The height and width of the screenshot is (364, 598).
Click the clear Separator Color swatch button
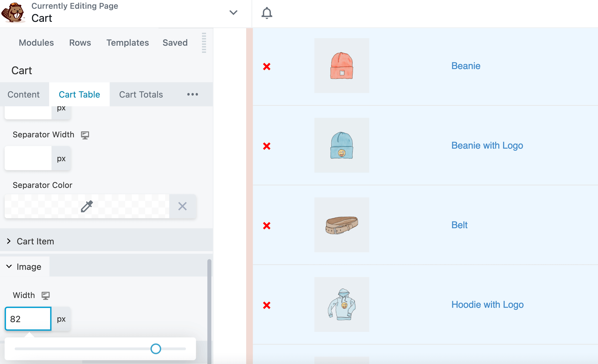[x=182, y=206]
